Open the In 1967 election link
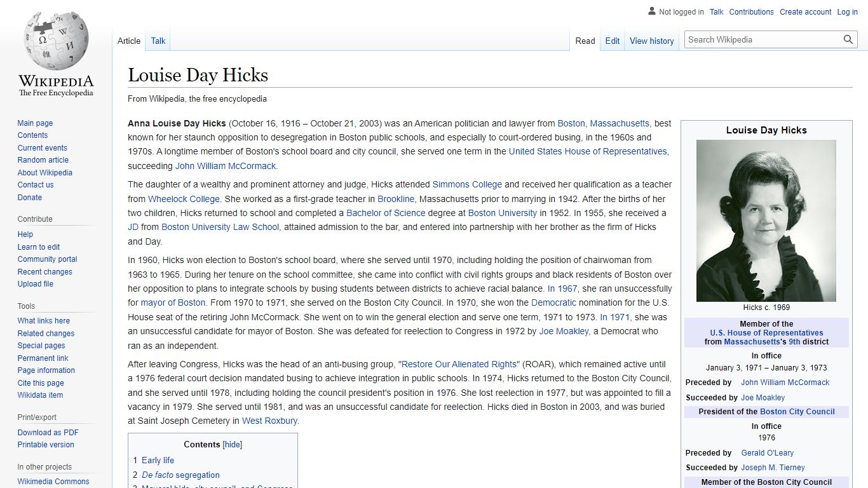Viewport: 868px width, 488px height. pyautogui.click(x=562, y=288)
